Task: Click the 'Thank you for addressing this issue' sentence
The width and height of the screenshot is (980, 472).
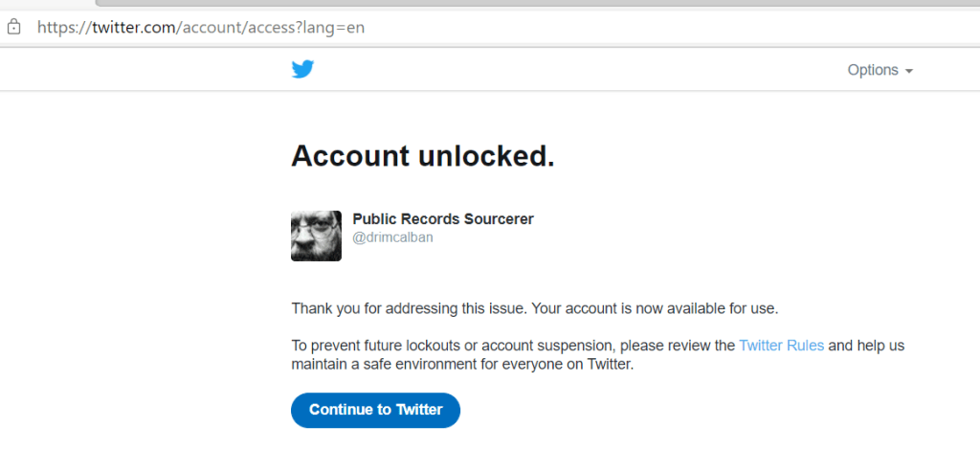Action: [x=408, y=308]
